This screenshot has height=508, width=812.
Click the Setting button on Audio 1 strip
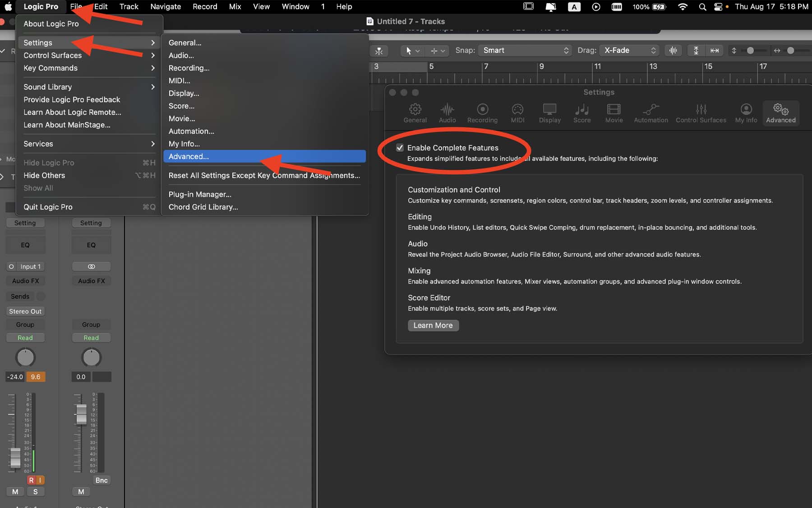[25, 223]
